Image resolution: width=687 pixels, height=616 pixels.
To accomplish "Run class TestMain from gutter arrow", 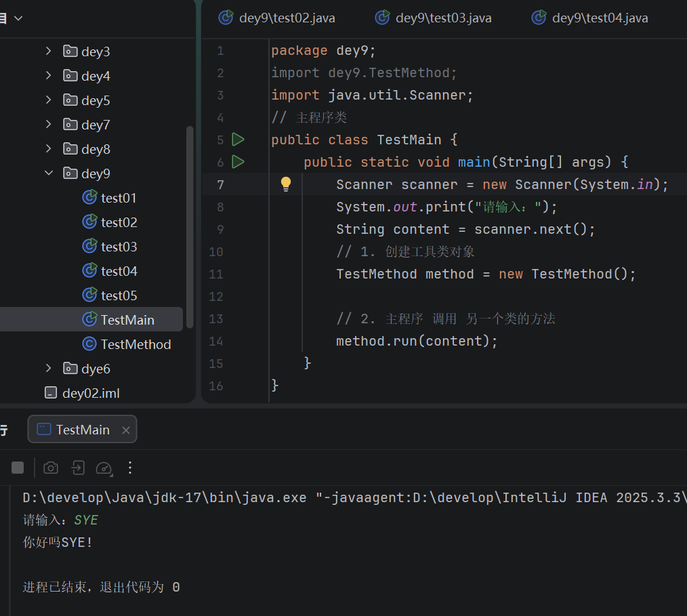I will pyautogui.click(x=238, y=140).
